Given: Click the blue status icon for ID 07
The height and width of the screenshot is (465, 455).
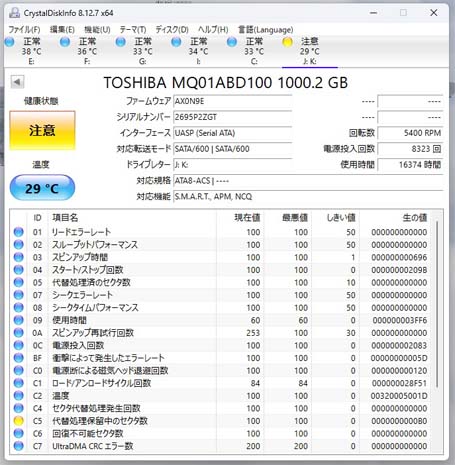Looking at the screenshot, I should (x=19, y=295).
